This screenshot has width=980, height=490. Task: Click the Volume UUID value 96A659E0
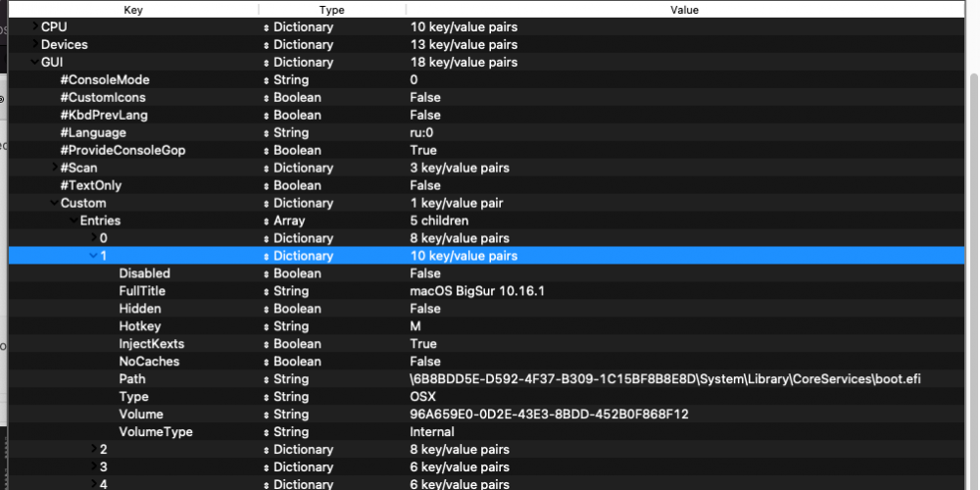549,414
